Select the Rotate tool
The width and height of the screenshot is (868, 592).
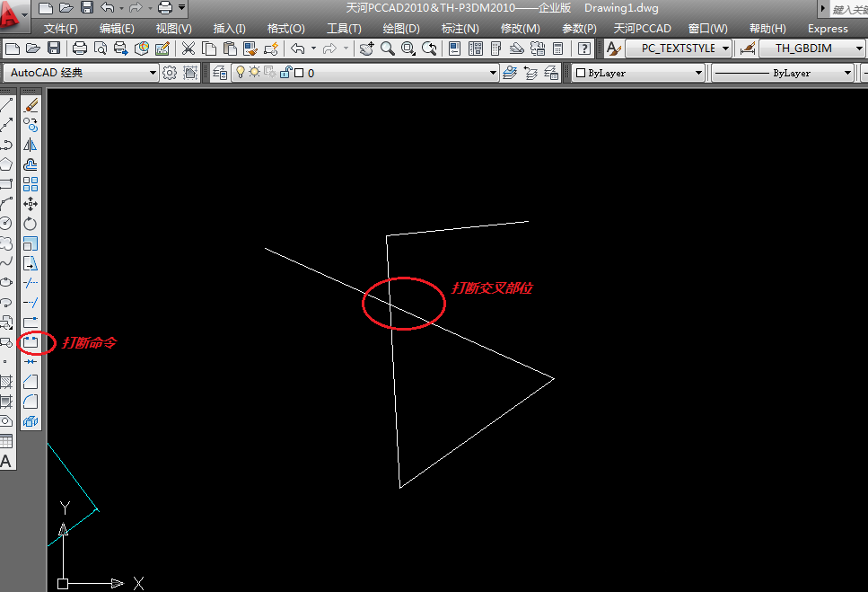[x=31, y=224]
